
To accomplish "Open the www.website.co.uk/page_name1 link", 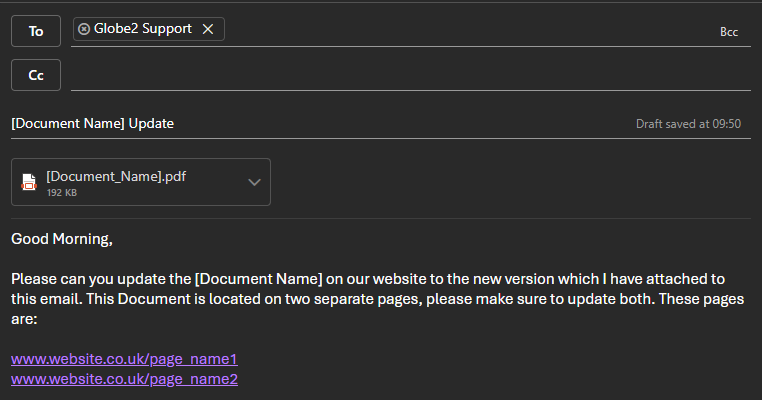I will (124, 358).
